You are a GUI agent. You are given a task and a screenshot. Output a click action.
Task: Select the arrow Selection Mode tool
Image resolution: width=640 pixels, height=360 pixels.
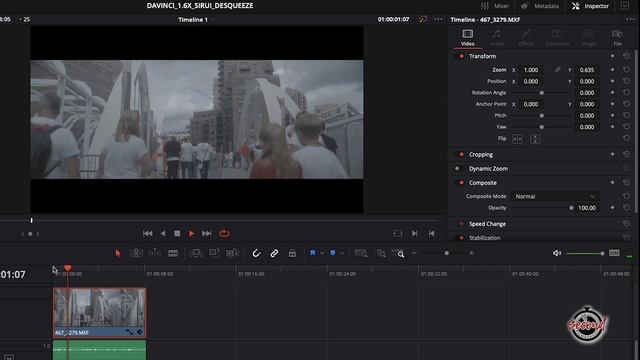(x=118, y=253)
